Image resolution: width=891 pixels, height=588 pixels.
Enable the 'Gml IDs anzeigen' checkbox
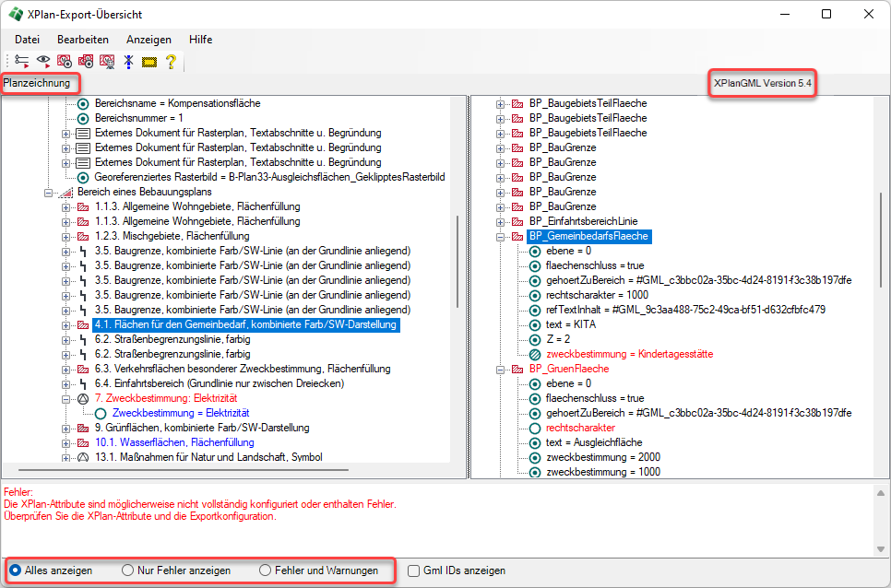414,570
